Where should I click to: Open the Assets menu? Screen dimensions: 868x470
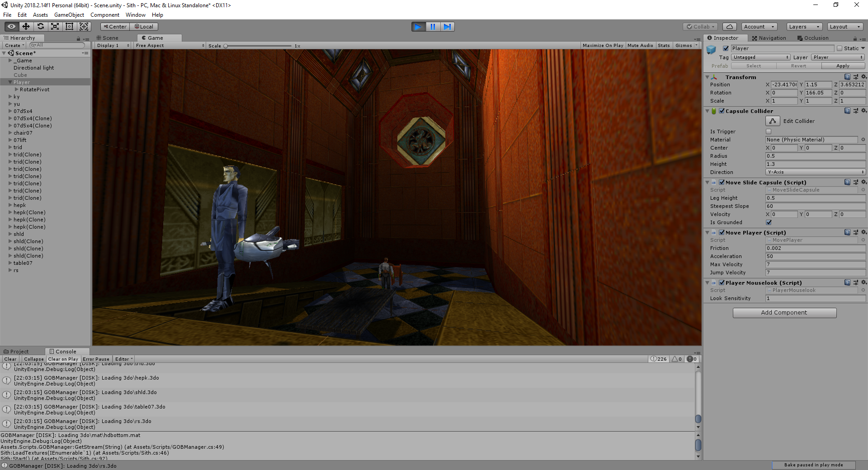click(40, 15)
